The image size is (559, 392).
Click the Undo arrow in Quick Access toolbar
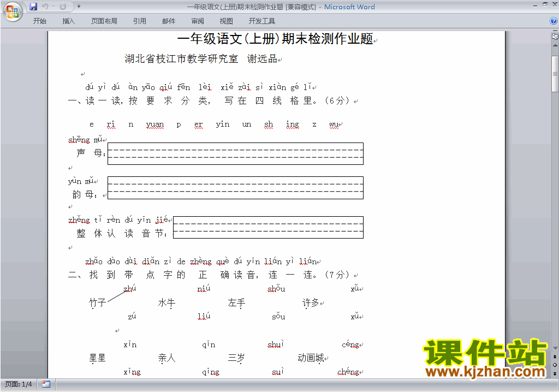coord(45,7)
